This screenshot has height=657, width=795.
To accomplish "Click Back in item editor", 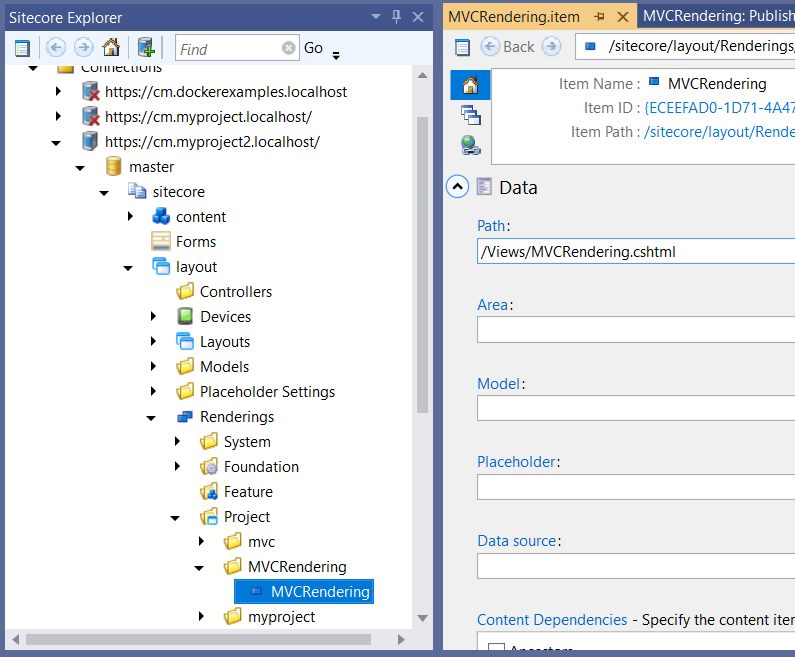I will (x=508, y=46).
